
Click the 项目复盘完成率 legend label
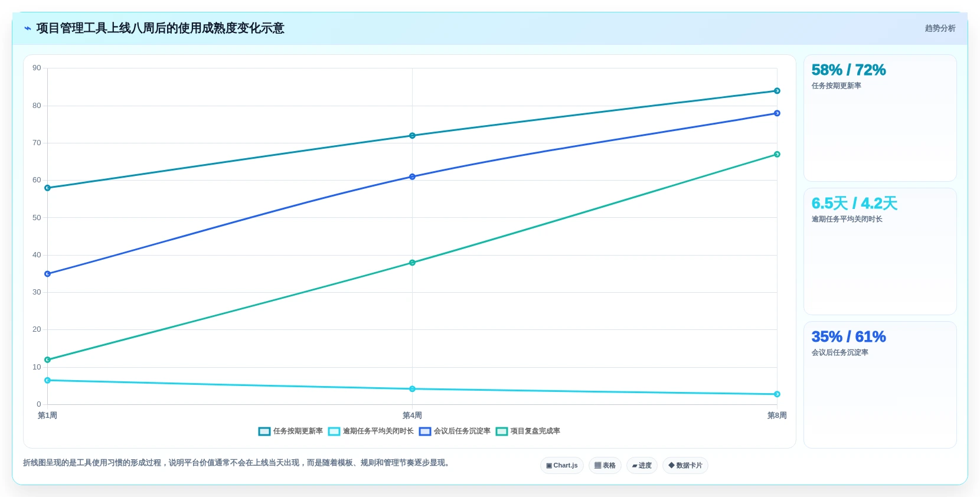coord(535,431)
